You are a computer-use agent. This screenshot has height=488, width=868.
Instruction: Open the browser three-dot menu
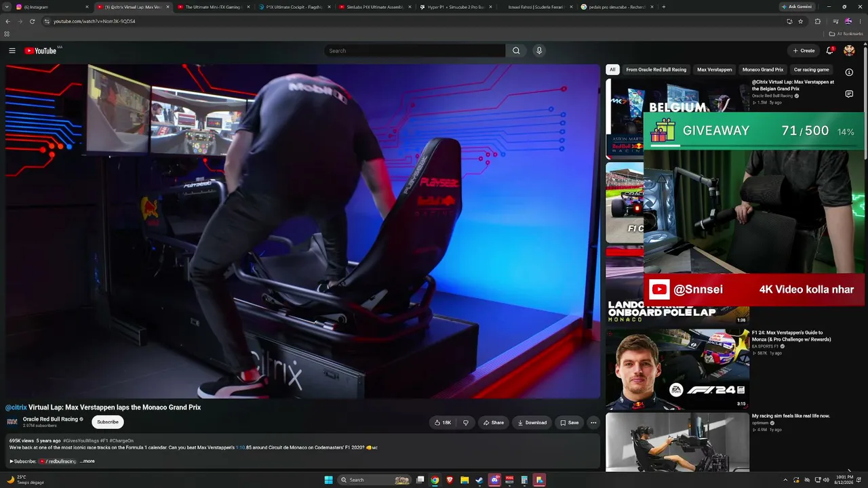click(x=859, y=21)
